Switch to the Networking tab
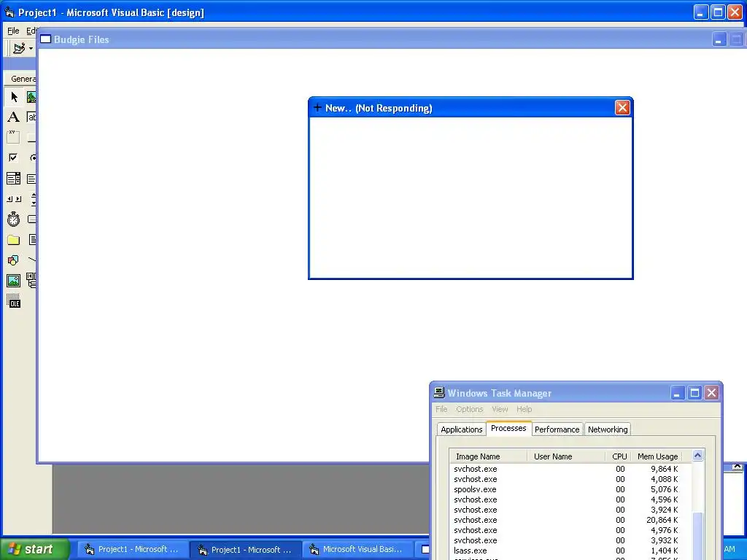Image resolution: width=747 pixels, height=560 pixels. coord(608,429)
